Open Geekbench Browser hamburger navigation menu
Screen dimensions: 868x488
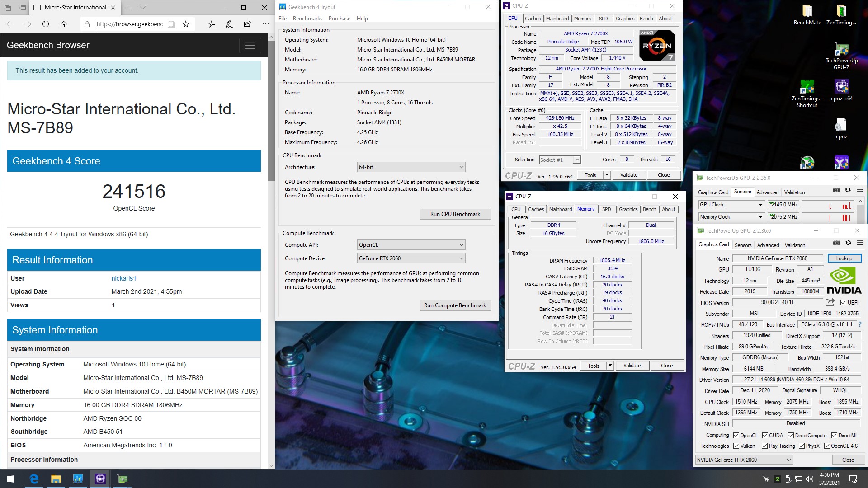click(250, 45)
